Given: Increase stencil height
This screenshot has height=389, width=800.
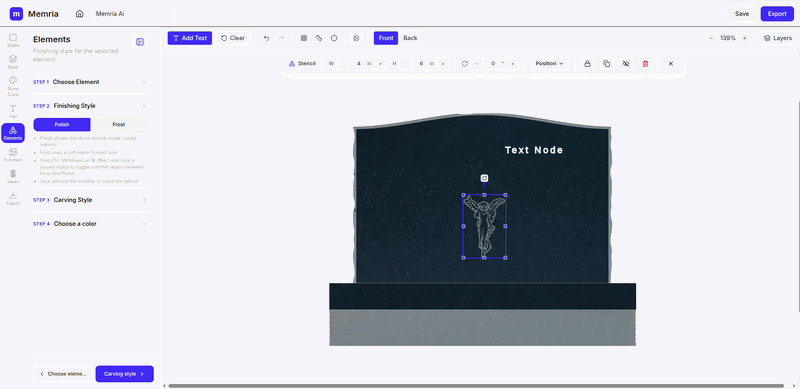Looking at the screenshot, I should [443, 64].
